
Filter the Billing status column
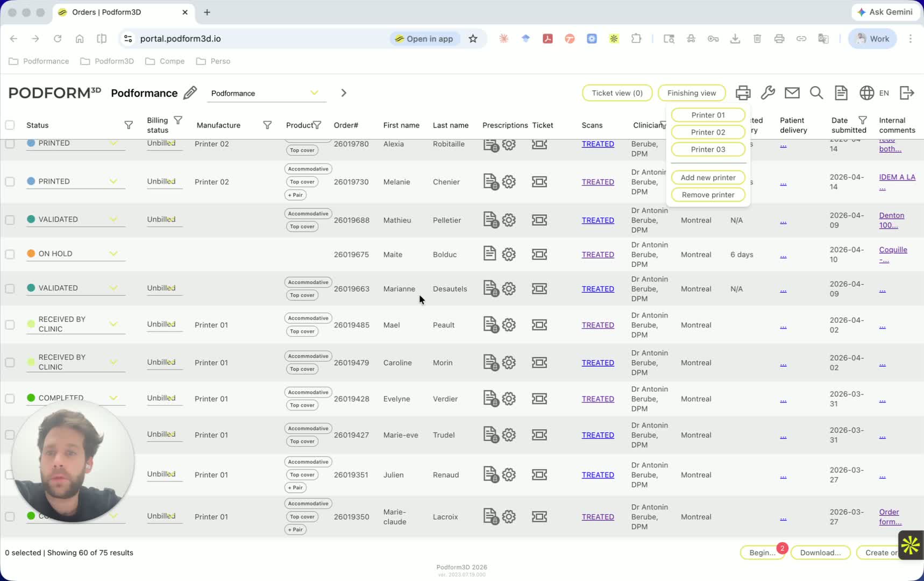[178, 120]
